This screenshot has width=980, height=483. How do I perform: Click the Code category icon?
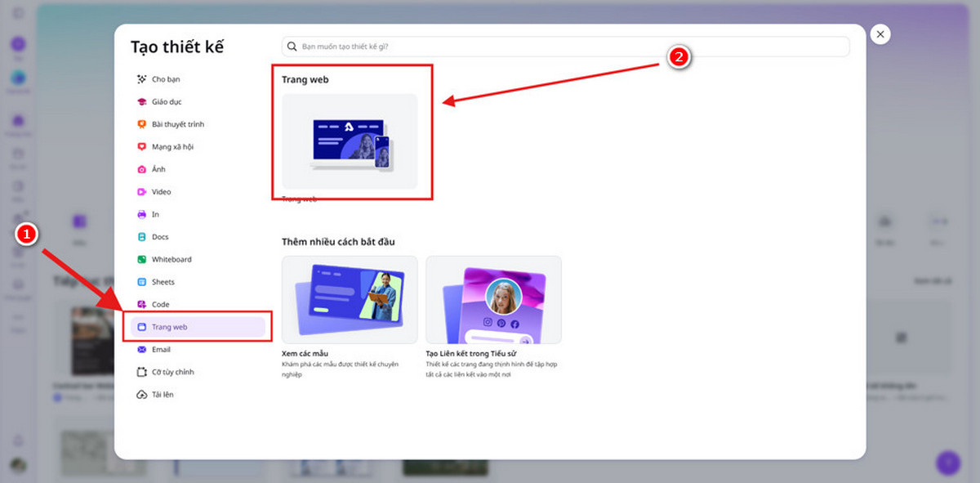click(x=142, y=304)
